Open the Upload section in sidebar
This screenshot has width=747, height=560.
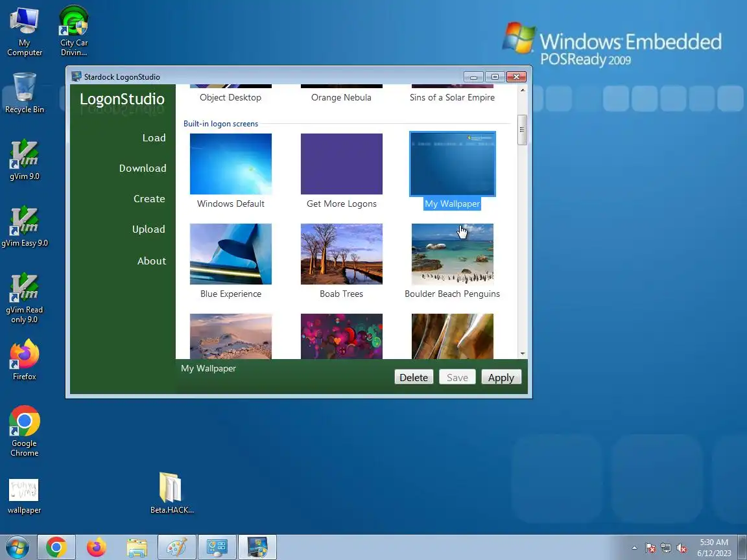coord(148,229)
